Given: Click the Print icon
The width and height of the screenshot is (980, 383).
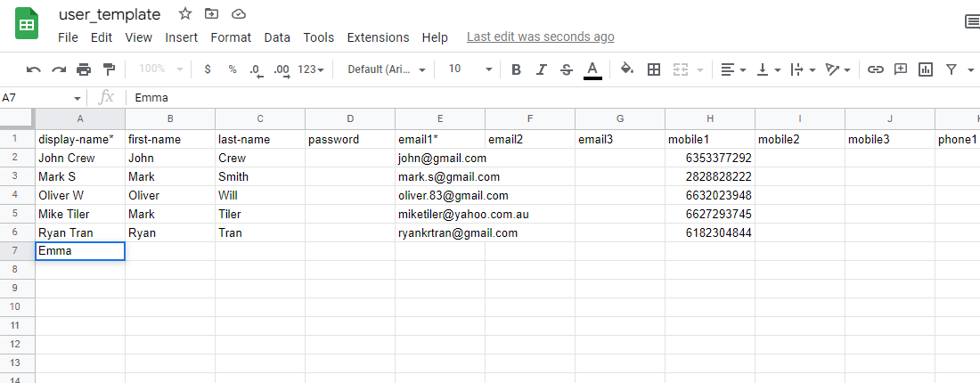Looking at the screenshot, I should point(84,69).
